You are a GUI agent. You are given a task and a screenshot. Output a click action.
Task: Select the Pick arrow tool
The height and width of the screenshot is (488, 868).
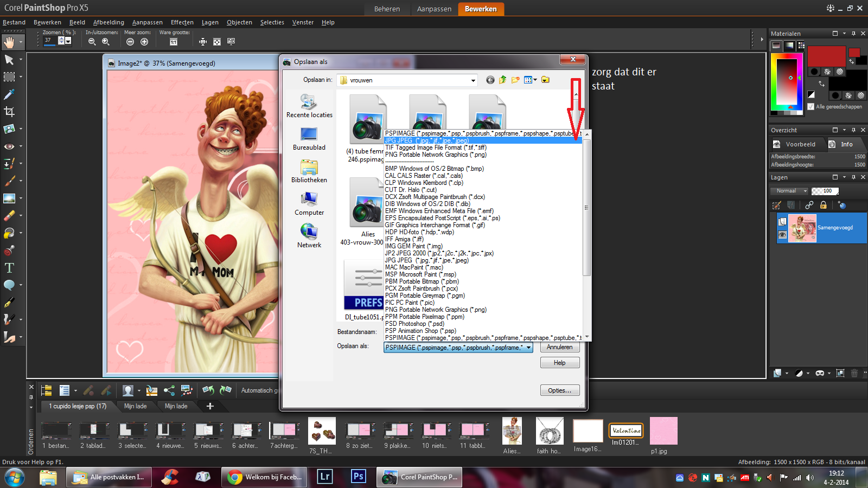pyautogui.click(x=9, y=60)
